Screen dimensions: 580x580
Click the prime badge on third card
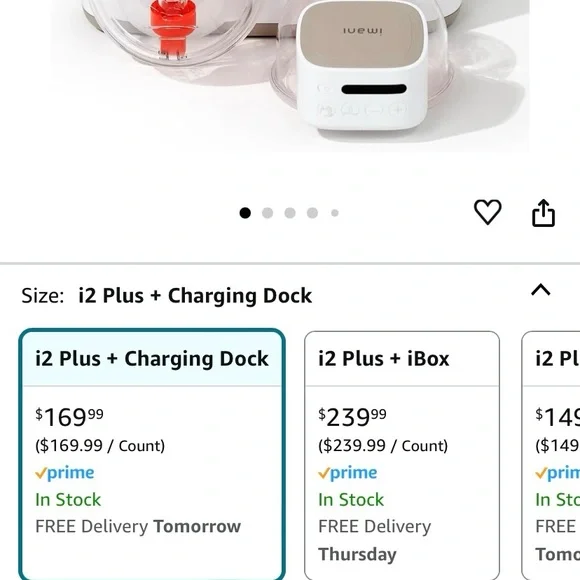coord(557,473)
